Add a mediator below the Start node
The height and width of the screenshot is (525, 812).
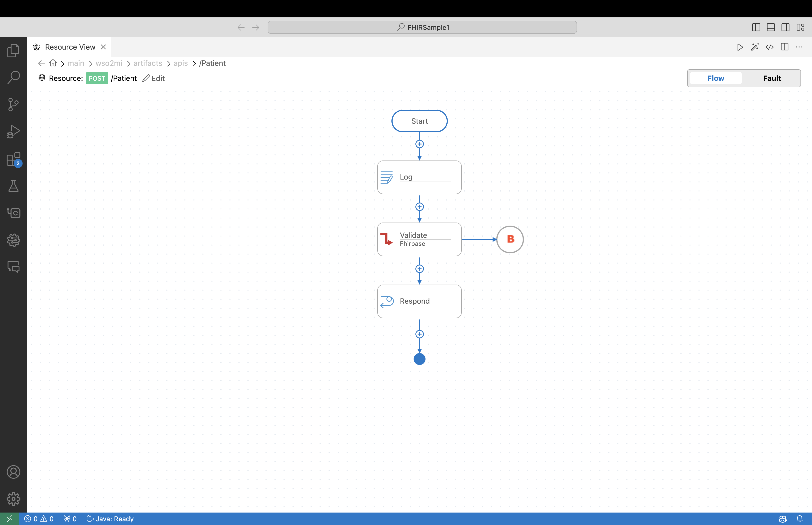click(x=419, y=144)
